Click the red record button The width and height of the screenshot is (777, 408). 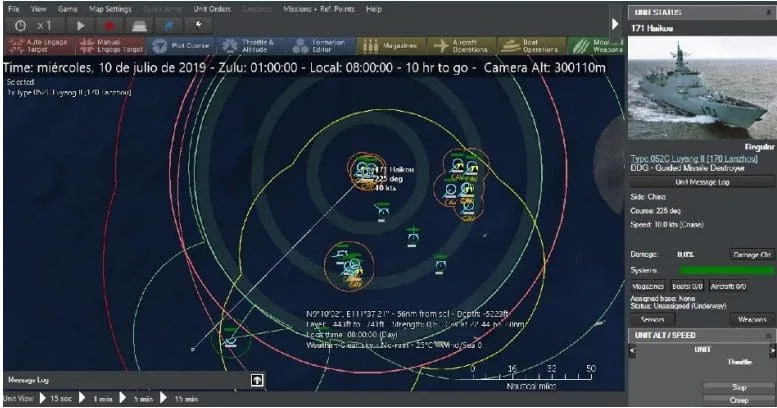point(110,25)
